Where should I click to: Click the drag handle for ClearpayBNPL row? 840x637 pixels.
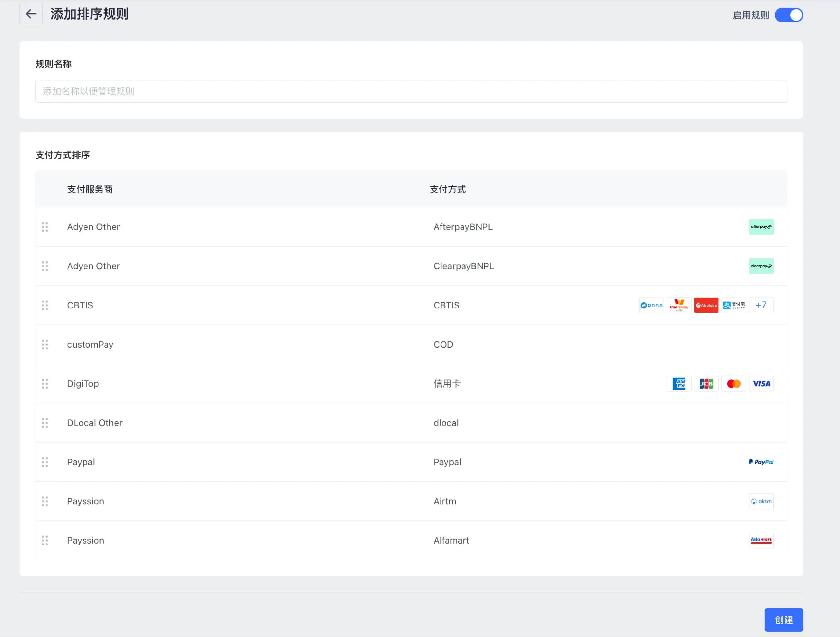click(x=45, y=266)
